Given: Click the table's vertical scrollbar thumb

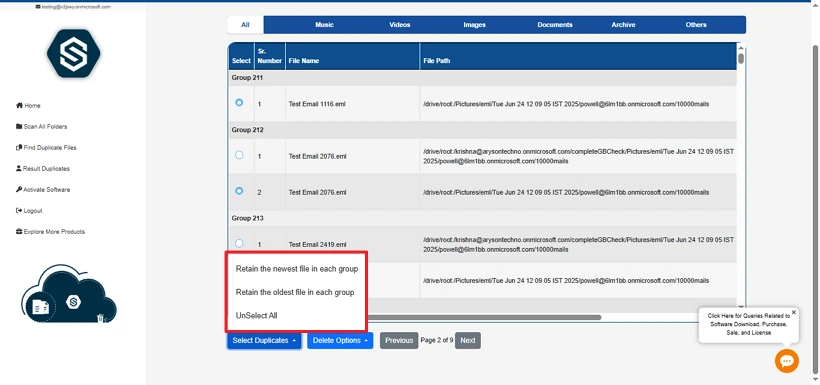Looking at the screenshot, I should point(741,58).
